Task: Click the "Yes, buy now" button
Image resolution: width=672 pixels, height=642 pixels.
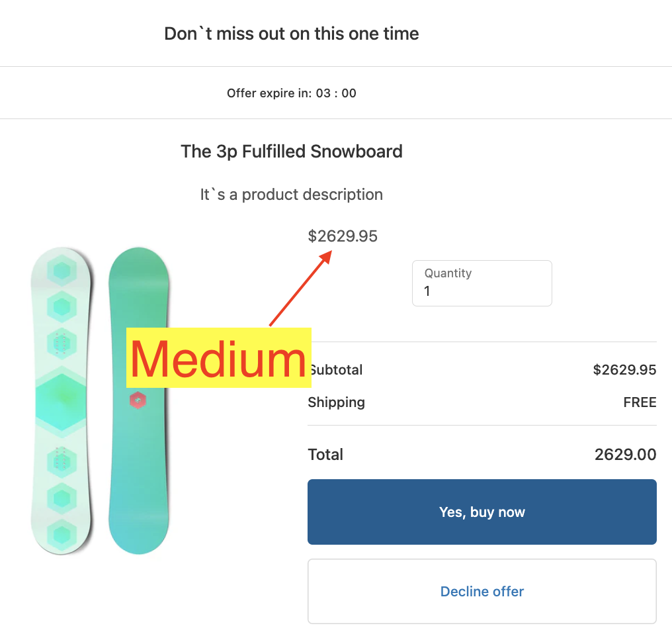Action: tap(482, 512)
